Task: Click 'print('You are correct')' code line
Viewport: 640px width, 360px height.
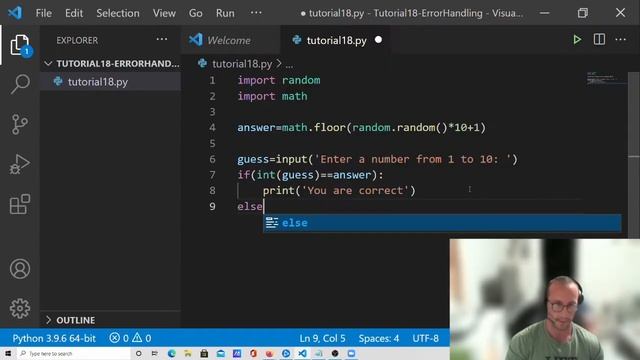Action: [x=339, y=190]
